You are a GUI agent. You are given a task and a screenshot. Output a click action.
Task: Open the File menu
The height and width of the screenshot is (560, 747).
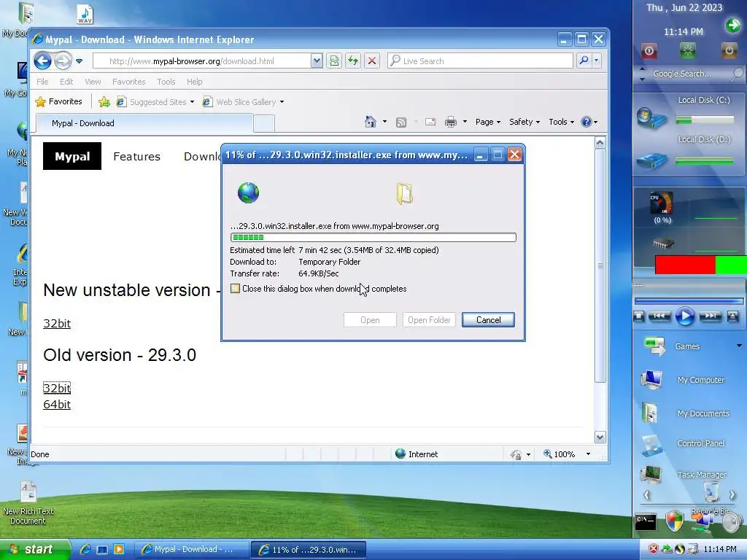42,82
